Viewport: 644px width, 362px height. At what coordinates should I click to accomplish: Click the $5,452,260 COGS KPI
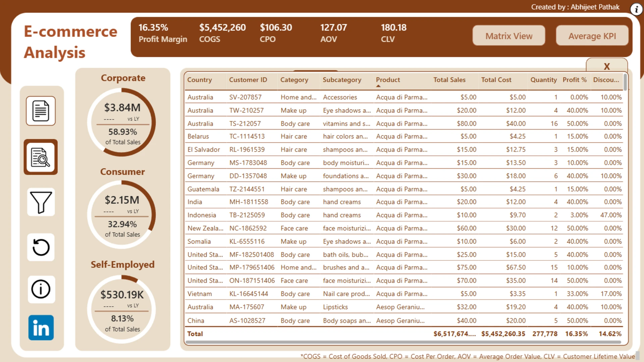[222, 33]
